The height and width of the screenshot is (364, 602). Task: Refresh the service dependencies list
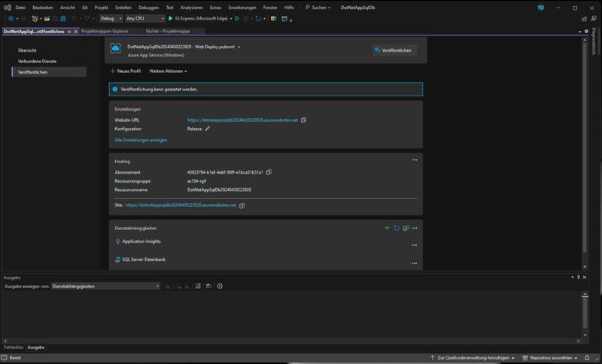coord(397,228)
